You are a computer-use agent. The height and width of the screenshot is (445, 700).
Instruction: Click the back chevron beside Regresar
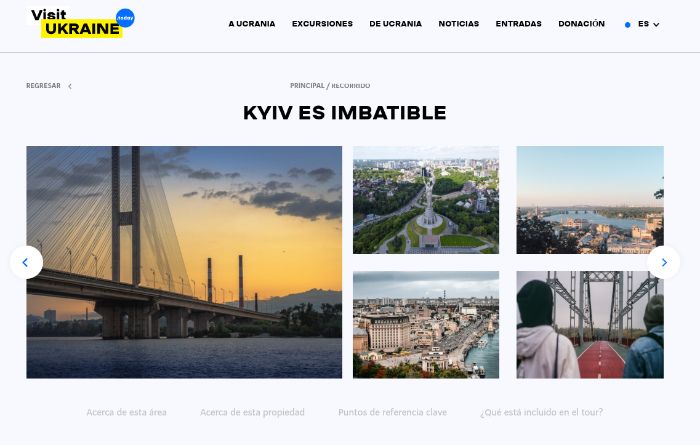click(70, 86)
